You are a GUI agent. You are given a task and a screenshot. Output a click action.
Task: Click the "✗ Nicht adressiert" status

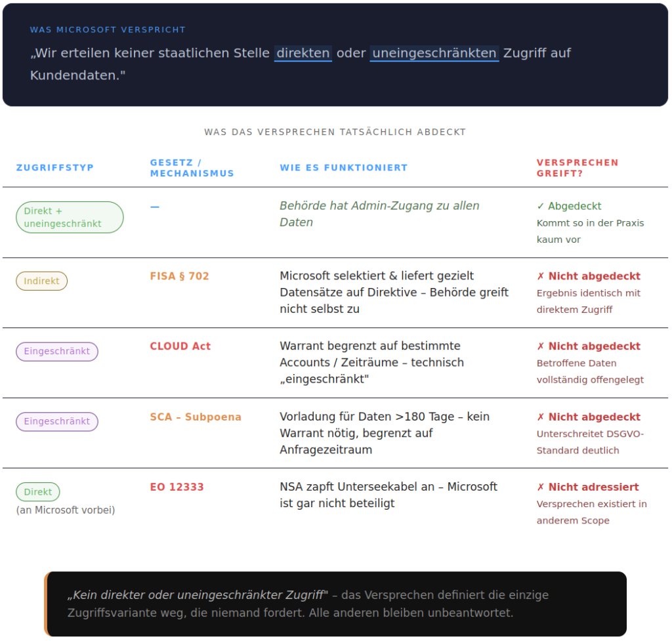click(x=587, y=487)
